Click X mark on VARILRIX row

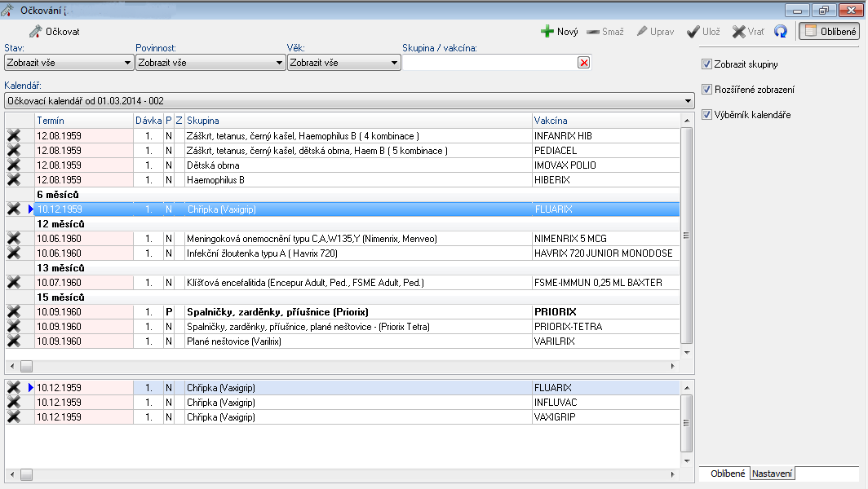point(14,341)
